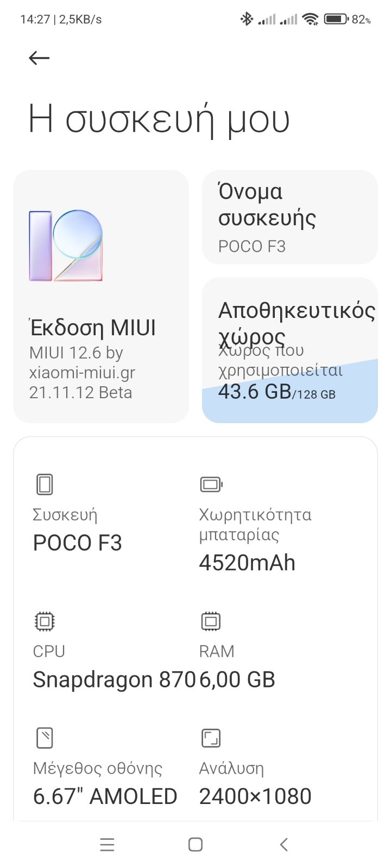Tap the RAM memory icon

pyautogui.click(x=211, y=621)
